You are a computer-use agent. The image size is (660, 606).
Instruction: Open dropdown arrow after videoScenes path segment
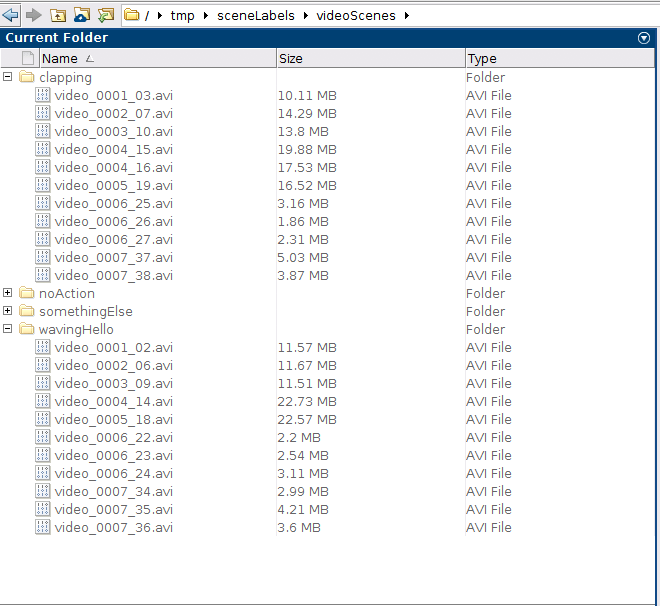pyautogui.click(x=407, y=16)
